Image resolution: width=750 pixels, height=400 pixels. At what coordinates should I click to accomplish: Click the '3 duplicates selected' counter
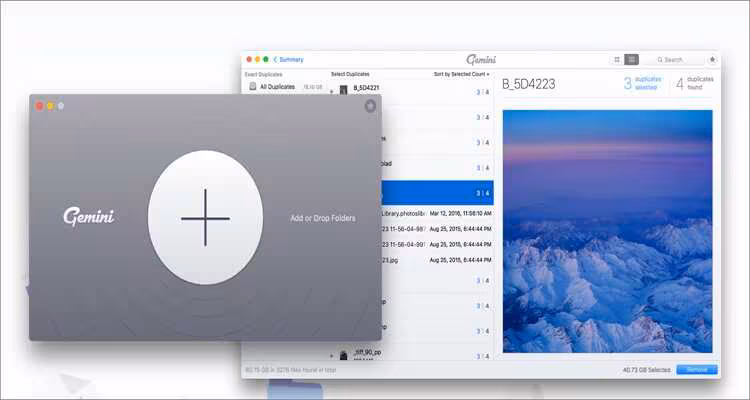click(642, 83)
